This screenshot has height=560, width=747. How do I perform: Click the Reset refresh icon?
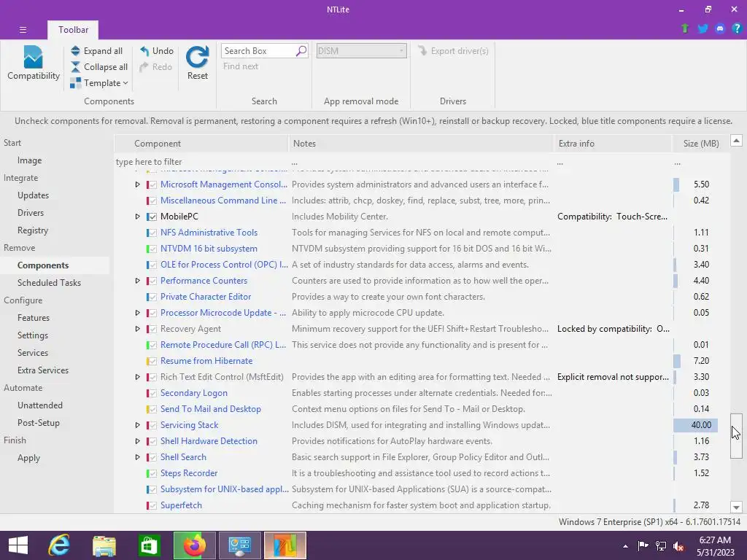[197, 57]
